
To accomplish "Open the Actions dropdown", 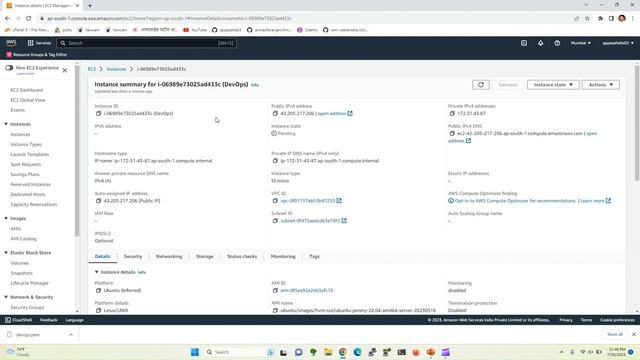I will 601,84.
